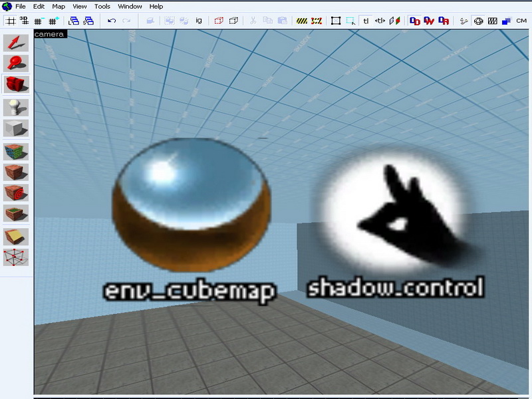The width and height of the screenshot is (532, 399).
Task: Select the gray Block tool
Action: pos(16,128)
